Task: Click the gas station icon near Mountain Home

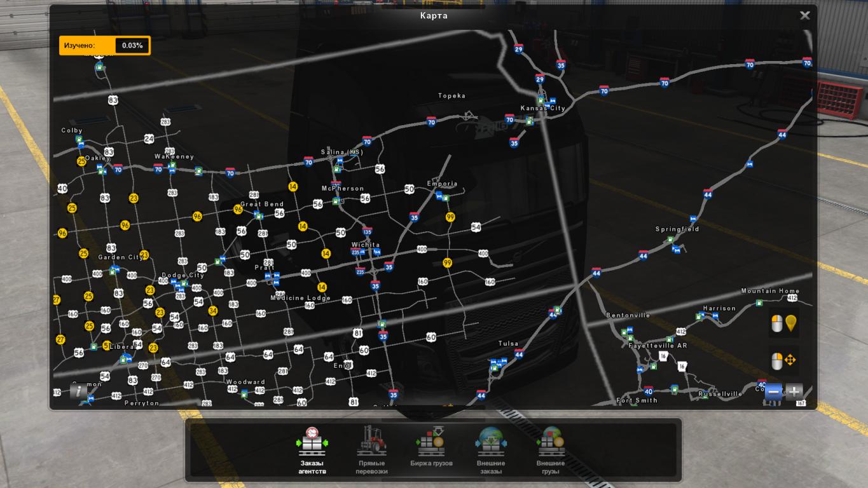Action: tap(759, 303)
